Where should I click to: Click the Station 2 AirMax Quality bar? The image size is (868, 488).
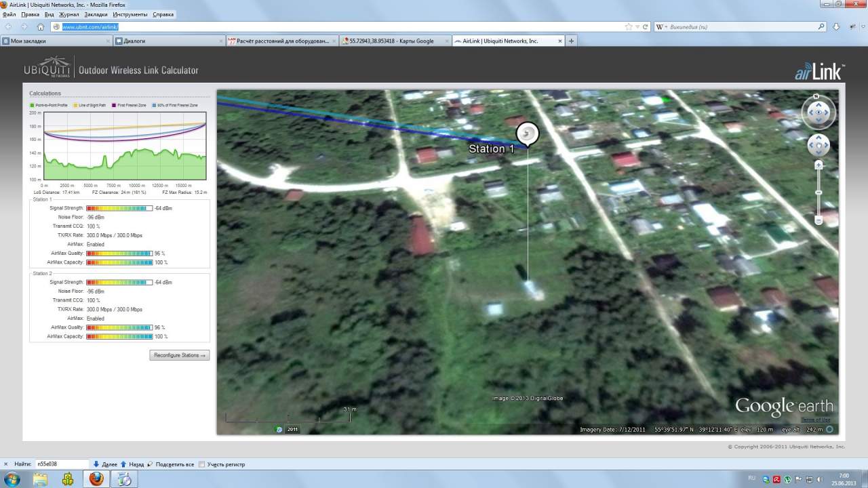119,327
